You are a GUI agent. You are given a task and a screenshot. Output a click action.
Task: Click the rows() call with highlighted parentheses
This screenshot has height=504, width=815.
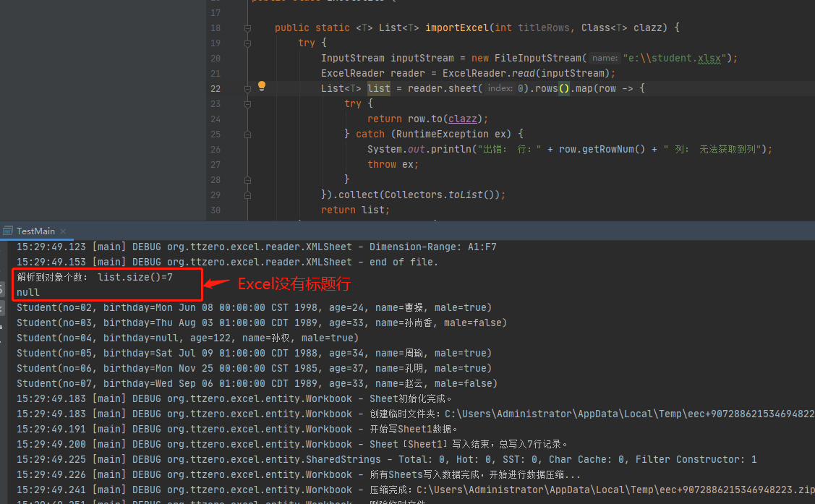[552, 88]
